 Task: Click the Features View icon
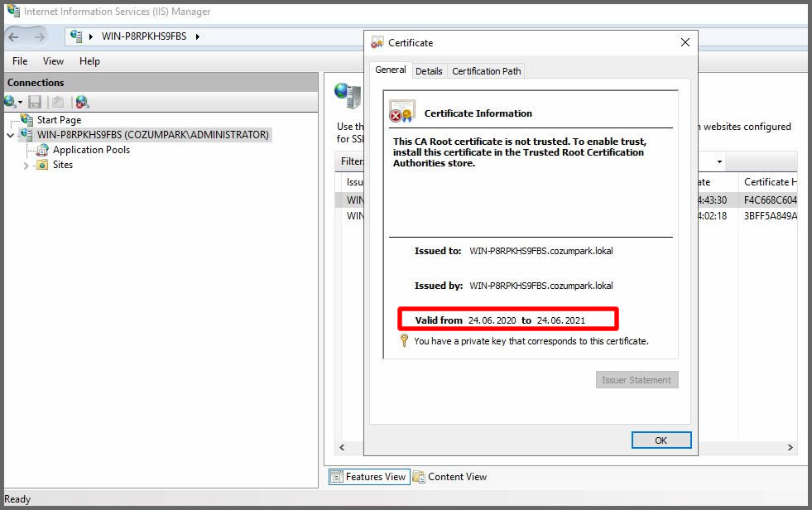coord(337,476)
